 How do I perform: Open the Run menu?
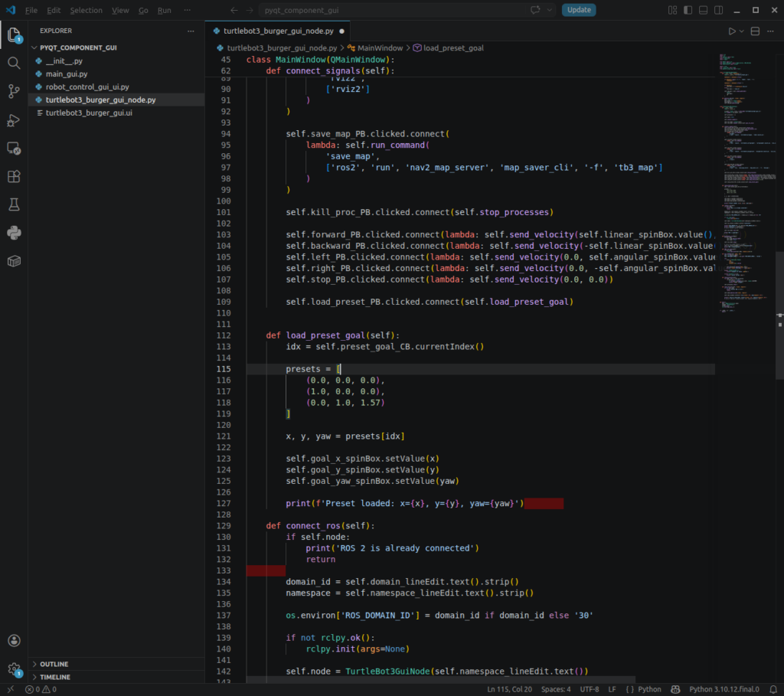(x=164, y=10)
